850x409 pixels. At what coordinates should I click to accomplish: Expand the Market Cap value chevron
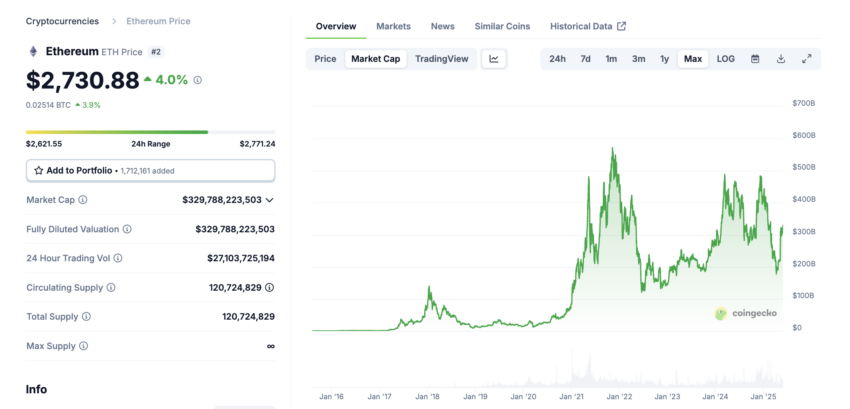coord(269,200)
